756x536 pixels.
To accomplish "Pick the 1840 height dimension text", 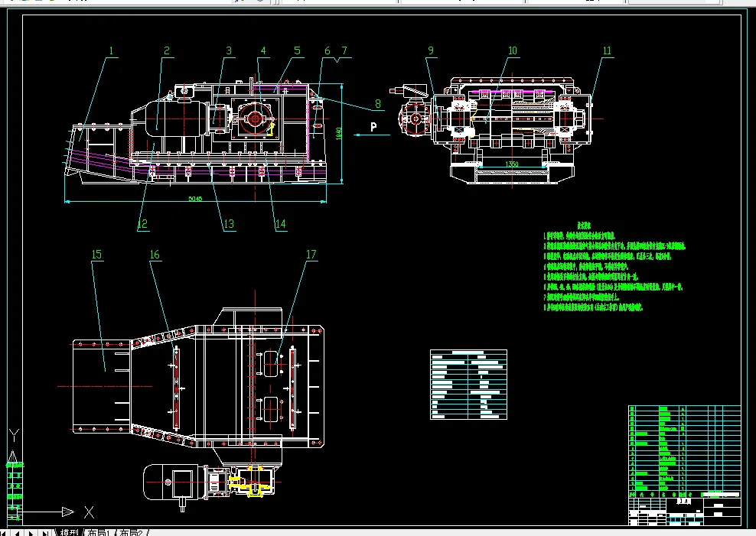I will pos(339,133).
